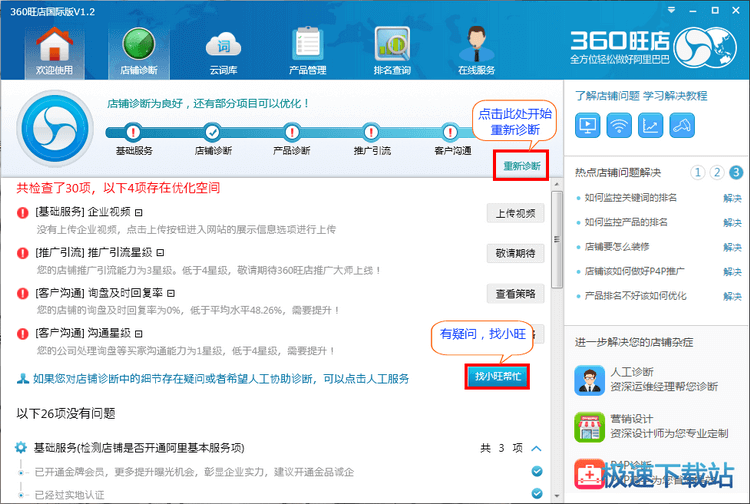The width and height of the screenshot is (750, 504).
Task: Click checkmark for 已经过实地认证 row
Action: [x=537, y=493]
